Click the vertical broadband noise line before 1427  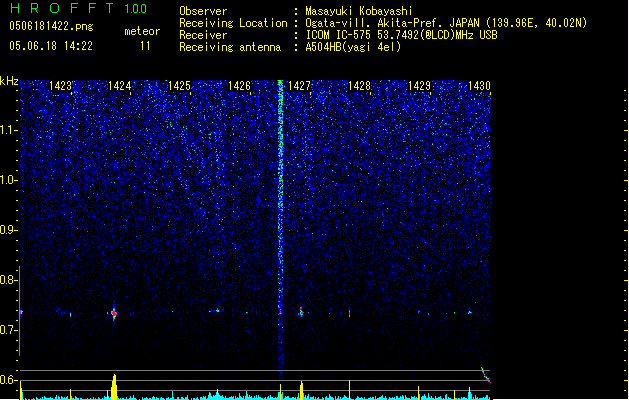280,229
